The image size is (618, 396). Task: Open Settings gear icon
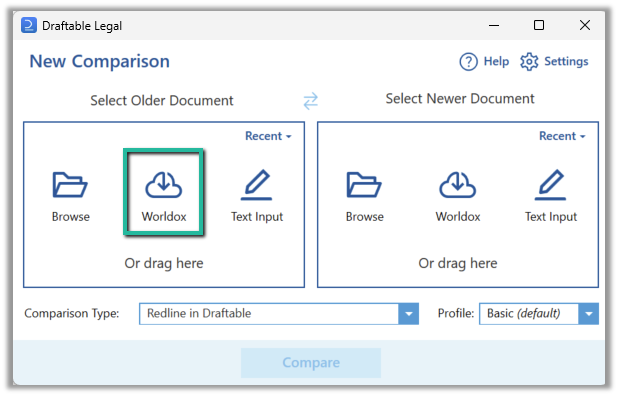529,61
